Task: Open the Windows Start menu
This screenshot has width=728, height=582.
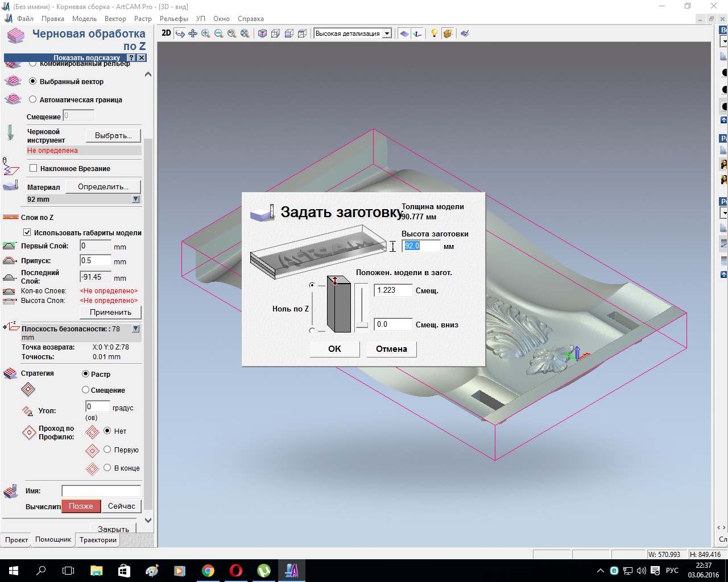Action: [x=14, y=571]
